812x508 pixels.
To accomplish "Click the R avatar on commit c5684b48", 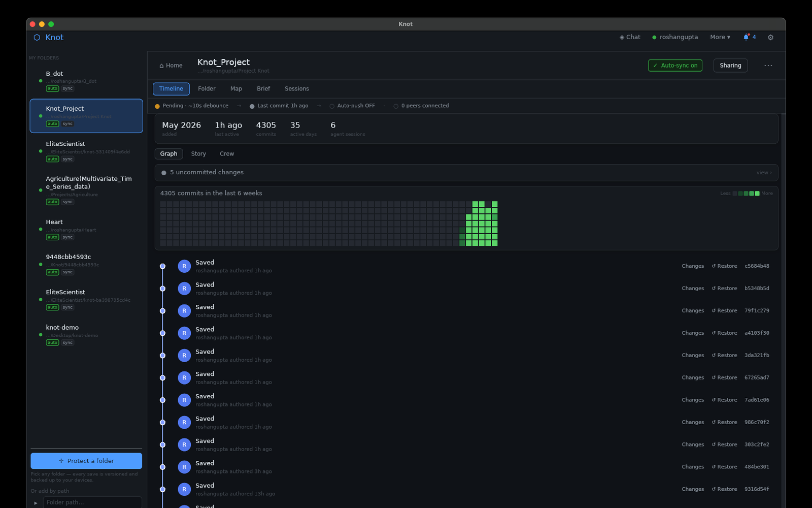I will click(x=184, y=266).
